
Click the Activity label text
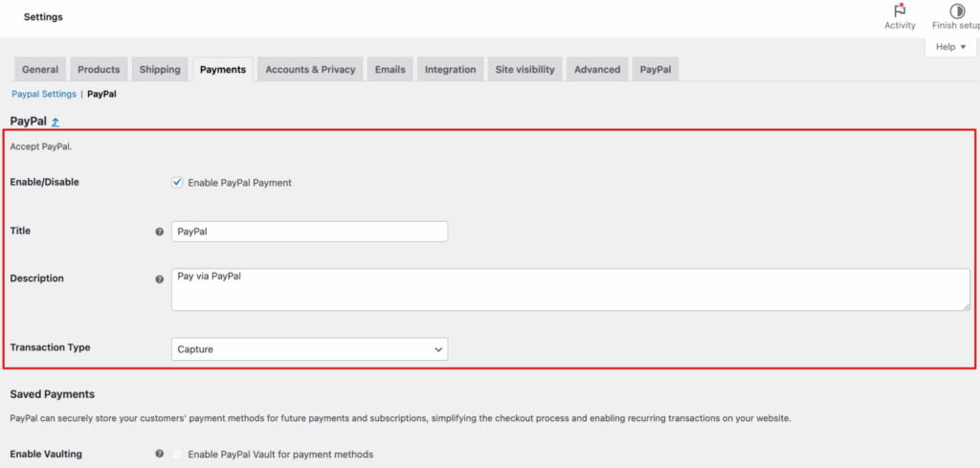(900, 26)
